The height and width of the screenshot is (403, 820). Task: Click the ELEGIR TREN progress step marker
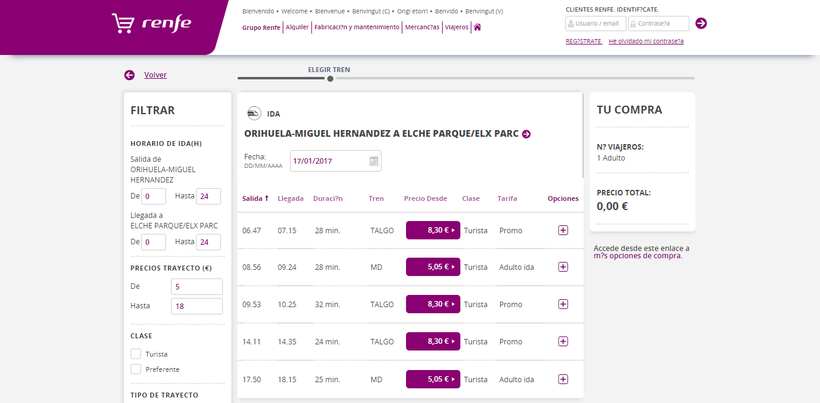330,78
